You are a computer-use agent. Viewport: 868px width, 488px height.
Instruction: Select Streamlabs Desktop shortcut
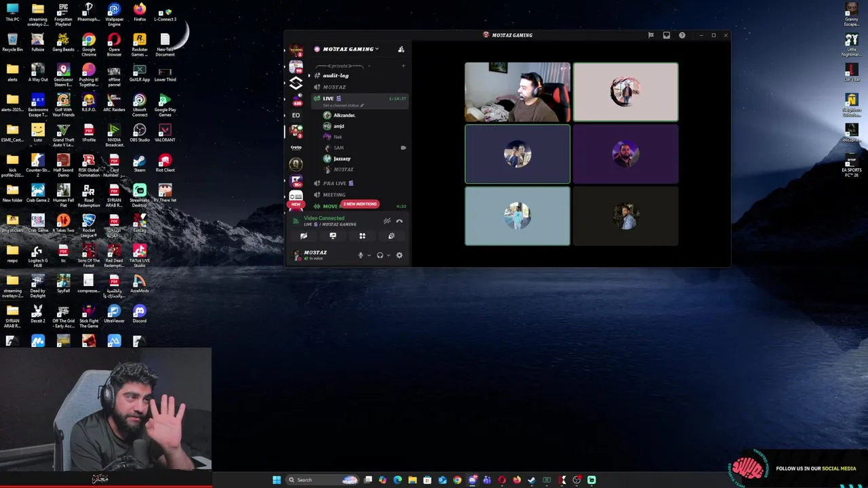tap(140, 193)
